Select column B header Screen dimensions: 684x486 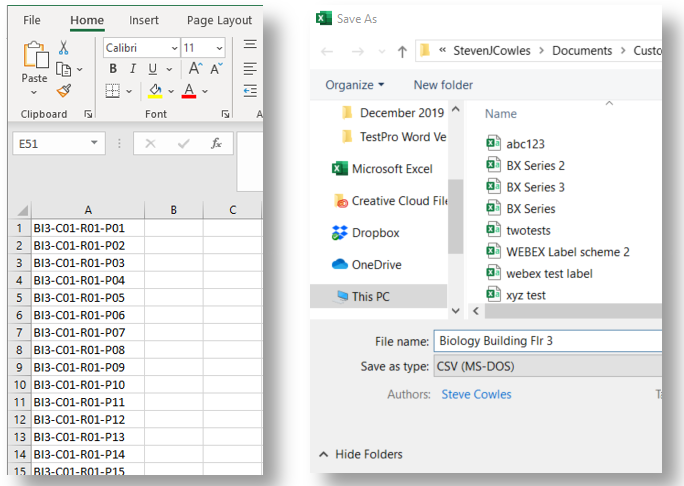tap(174, 210)
